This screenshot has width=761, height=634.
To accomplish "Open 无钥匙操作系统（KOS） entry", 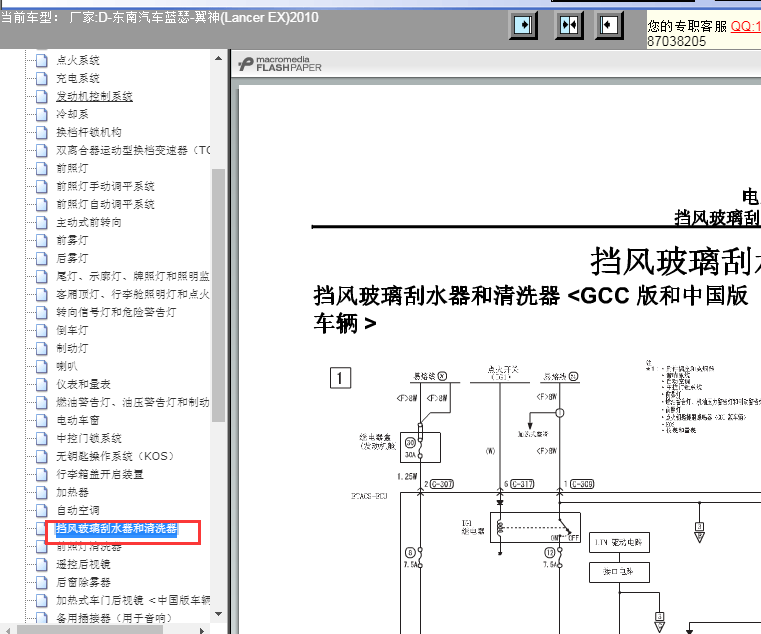I will tap(115, 456).
